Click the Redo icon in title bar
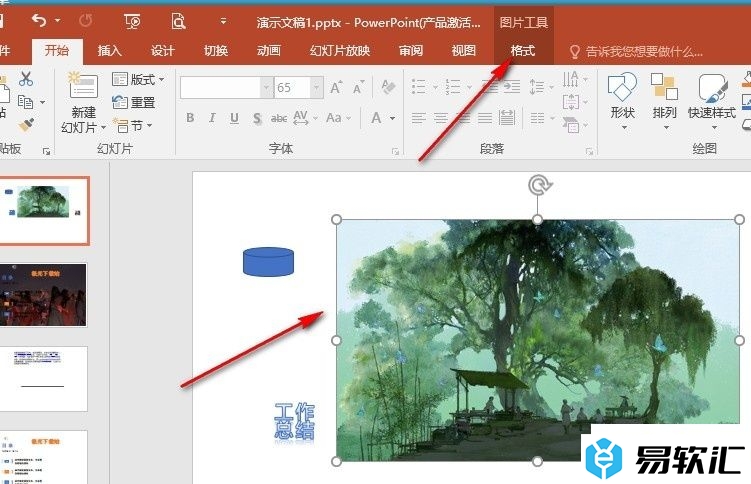Screen dimensions: 751x484 (x=86, y=21)
